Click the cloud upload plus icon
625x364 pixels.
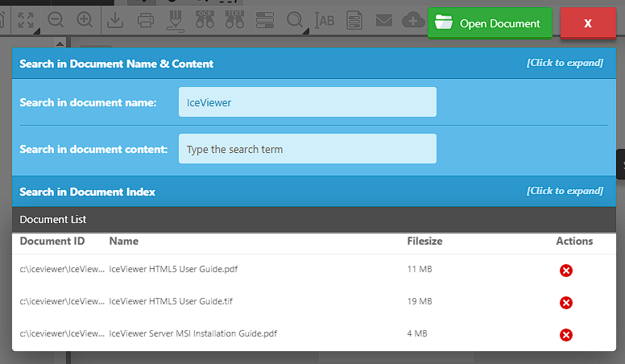click(x=414, y=20)
